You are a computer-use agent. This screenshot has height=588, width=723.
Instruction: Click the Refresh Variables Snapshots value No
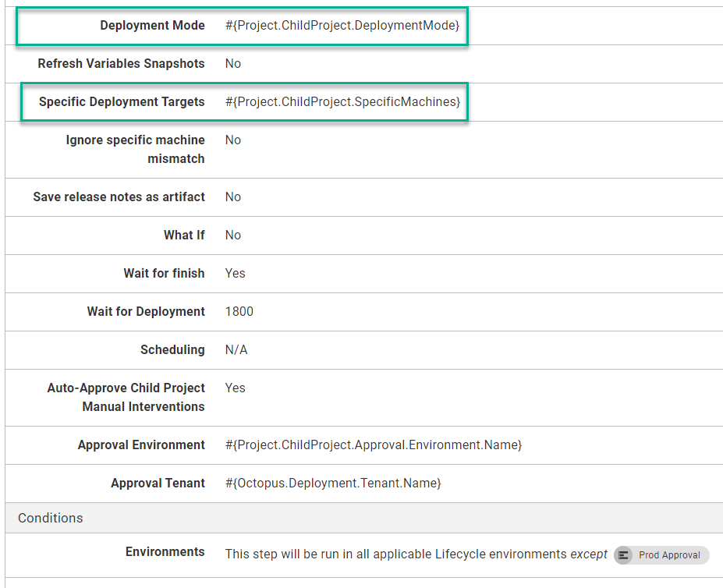pyautogui.click(x=232, y=63)
